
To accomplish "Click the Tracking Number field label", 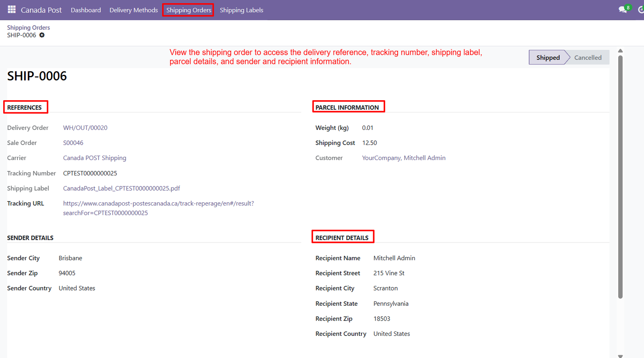I will click(x=31, y=173).
